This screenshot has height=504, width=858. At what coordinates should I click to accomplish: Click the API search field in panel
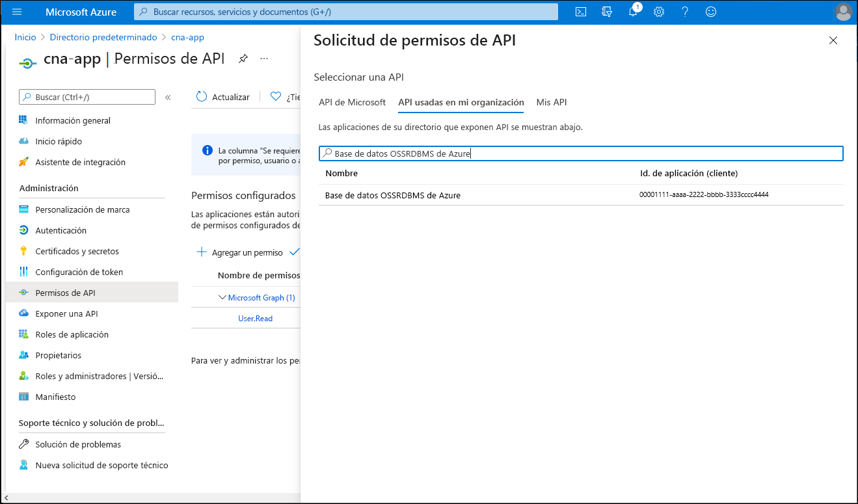[581, 153]
